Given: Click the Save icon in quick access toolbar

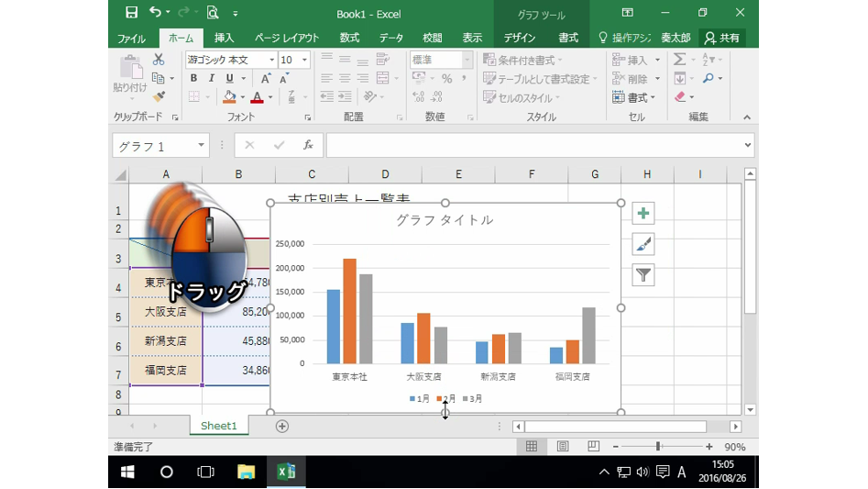Looking at the screenshot, I should pyautogui.click(x=131, y=13).
